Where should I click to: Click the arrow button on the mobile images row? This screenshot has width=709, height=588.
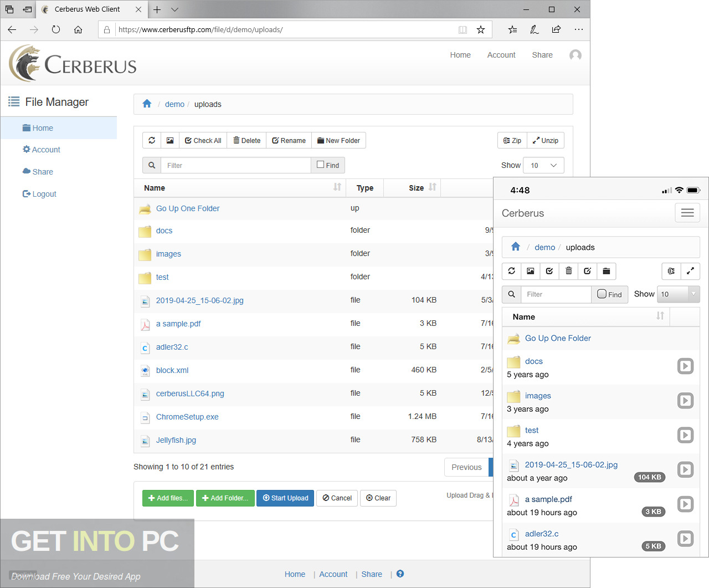686,401
